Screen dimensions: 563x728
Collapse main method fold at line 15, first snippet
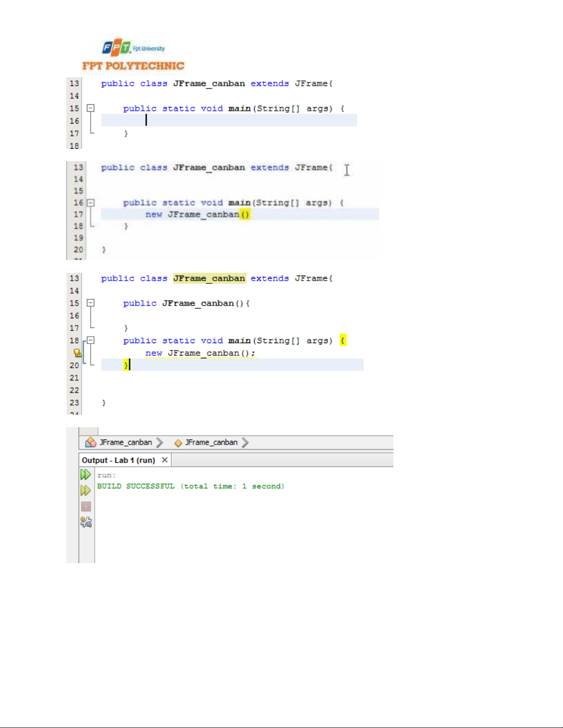(x=91, y=108)
